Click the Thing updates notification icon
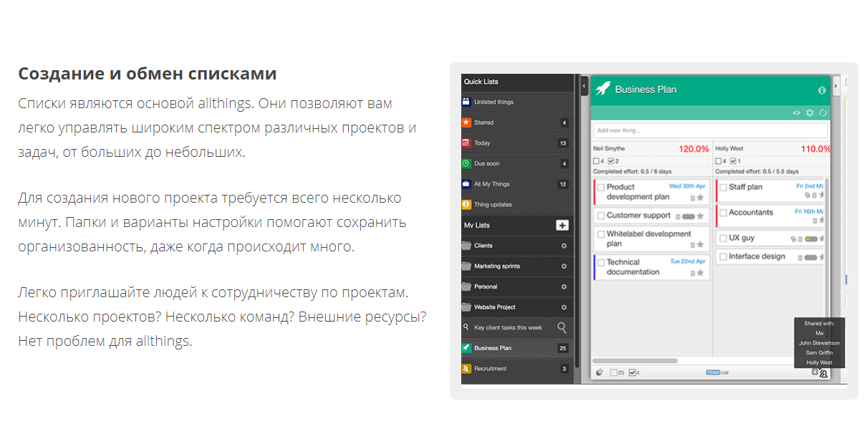The image size is (868, 429). (x=465, y=204)
